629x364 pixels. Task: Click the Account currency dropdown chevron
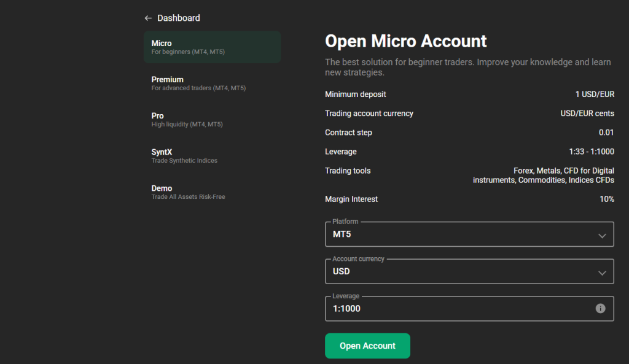pyautogui.click(x=600, y=271)
